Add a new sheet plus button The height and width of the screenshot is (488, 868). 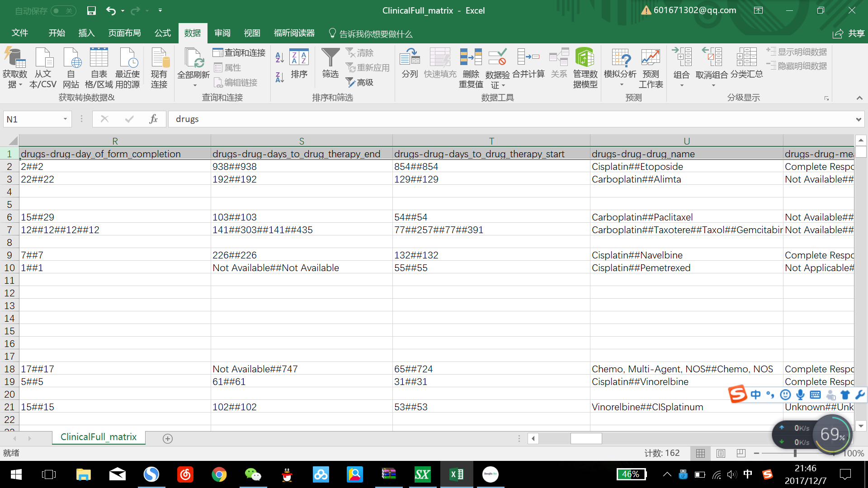click(167, 438)
